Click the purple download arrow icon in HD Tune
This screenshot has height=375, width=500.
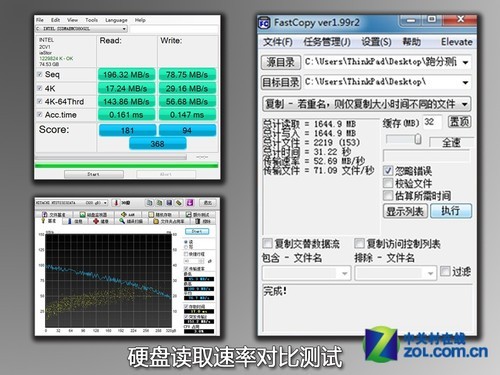(190, 203)
